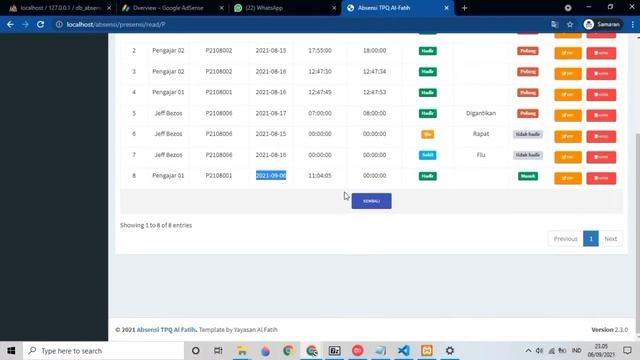Click the Type here to search box
This screenshot has width=640, height=360.
[104, 351]
